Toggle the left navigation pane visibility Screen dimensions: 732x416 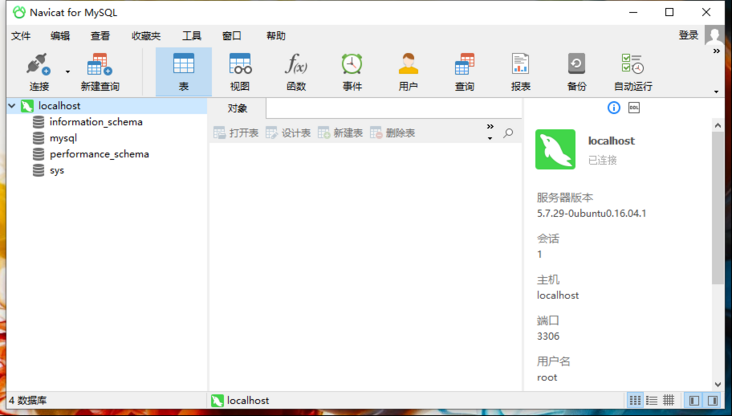point(694,401)
